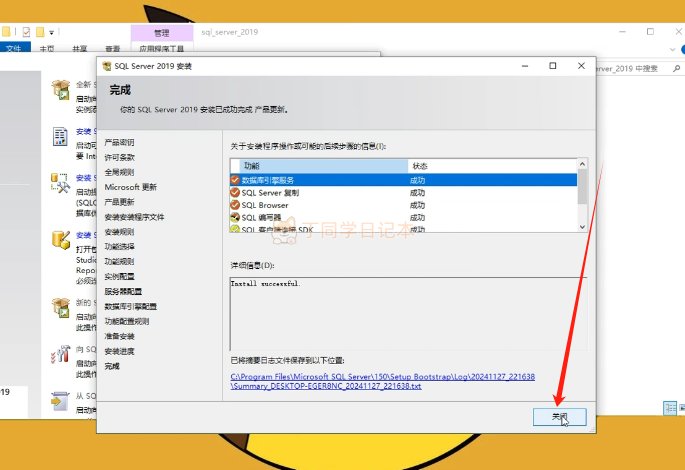Click the 功能配置规则 step

pos(127,321)
